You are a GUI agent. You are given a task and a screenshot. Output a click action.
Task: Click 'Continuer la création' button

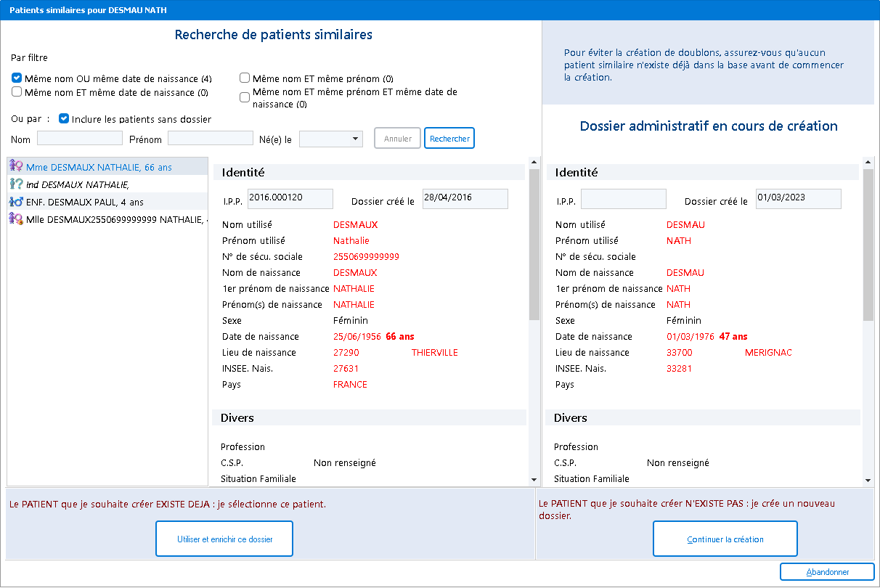725,539
